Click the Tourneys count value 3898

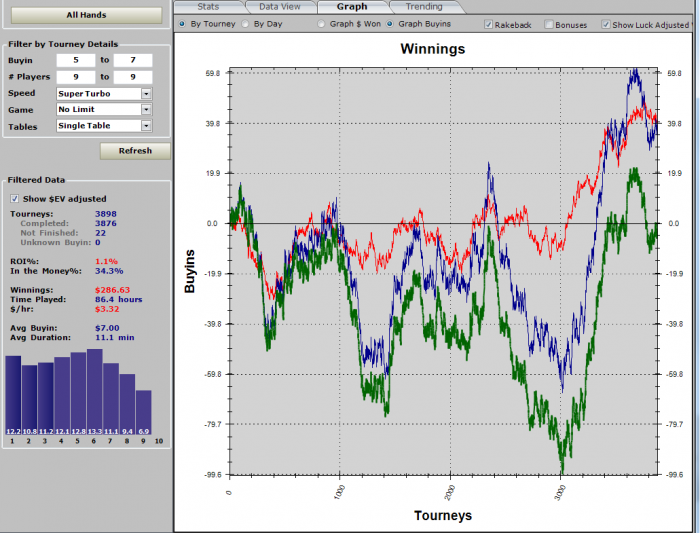click(106, 214)
